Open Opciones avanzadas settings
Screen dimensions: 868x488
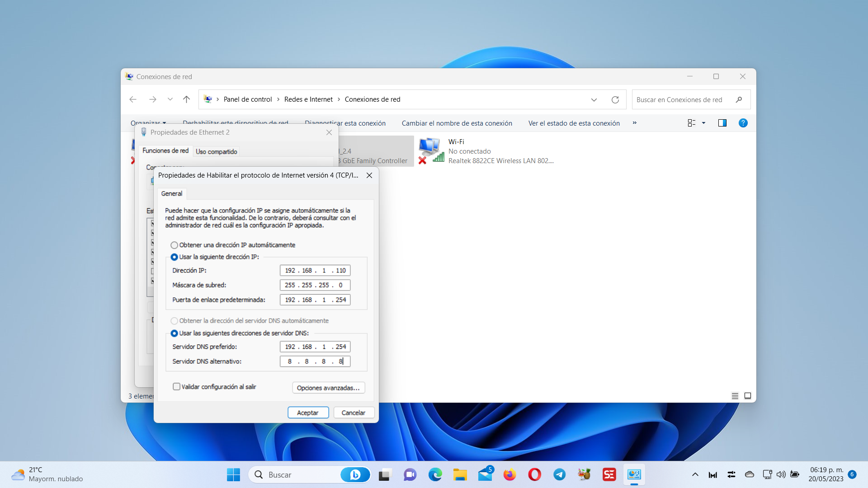tap(328, 388)
